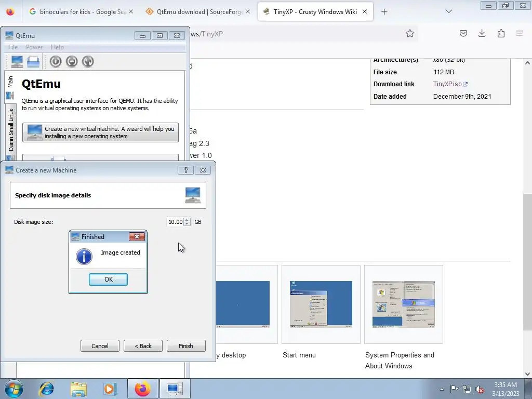Open the desktop screenshot thumbnail

[x=243, y=304]
